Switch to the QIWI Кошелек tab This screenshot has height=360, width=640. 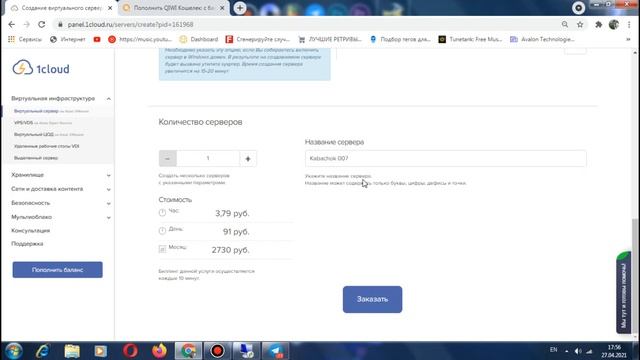[x=173, y=8]
